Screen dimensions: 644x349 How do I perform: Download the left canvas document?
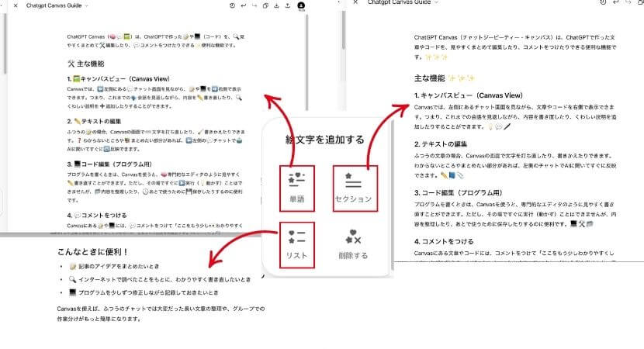(x=276, y=5)
